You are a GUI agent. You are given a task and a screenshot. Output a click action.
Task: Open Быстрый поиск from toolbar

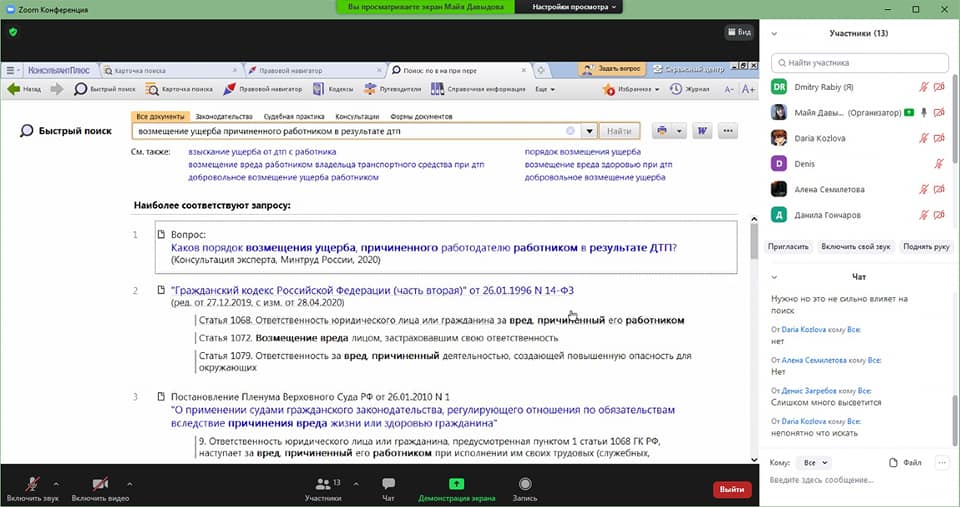click(105, 89)
